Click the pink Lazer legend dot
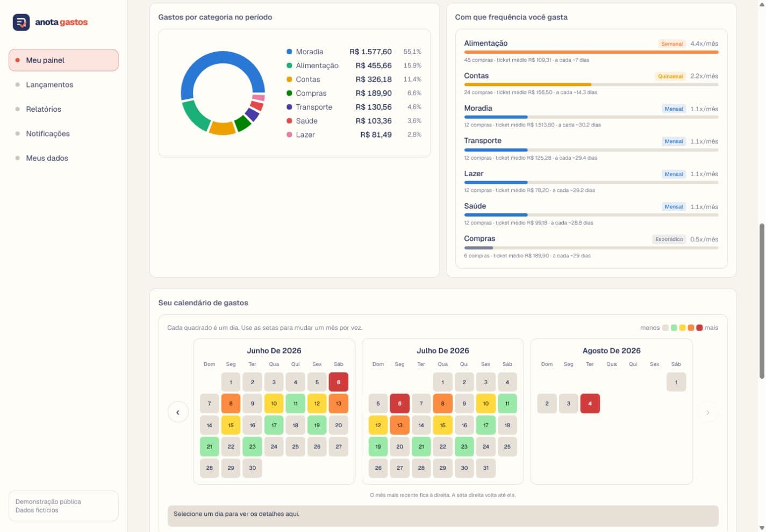Screen dimensions: 766x532 289,134
